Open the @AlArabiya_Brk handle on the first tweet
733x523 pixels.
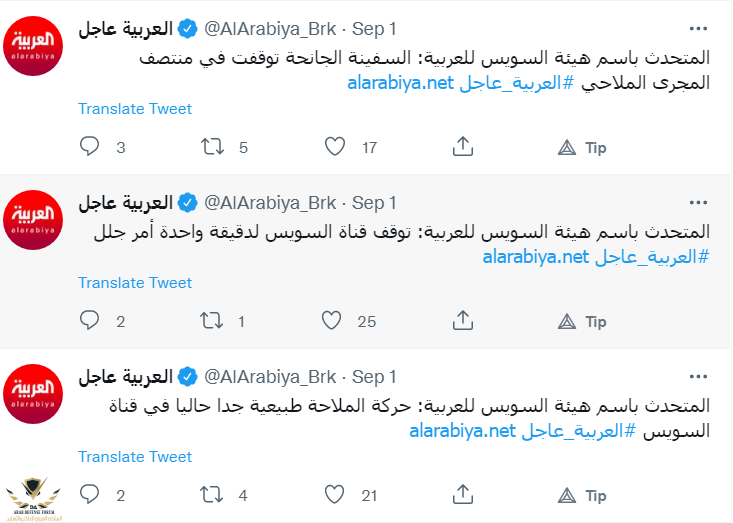point(270,29)
